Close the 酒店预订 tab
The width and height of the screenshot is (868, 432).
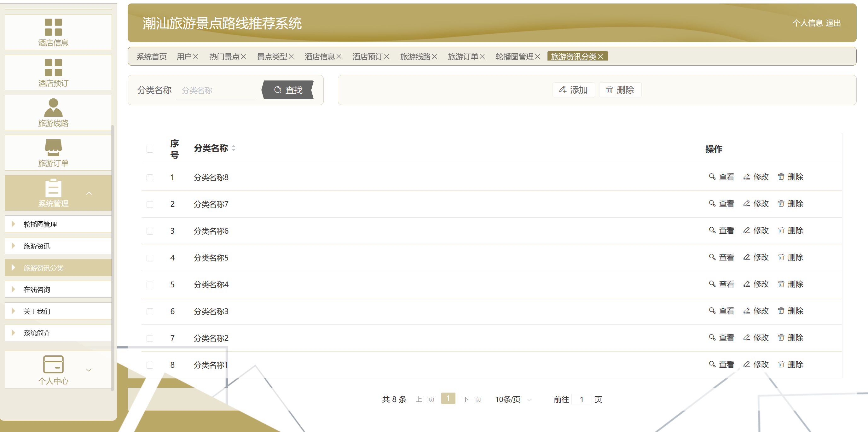(387, 57)
